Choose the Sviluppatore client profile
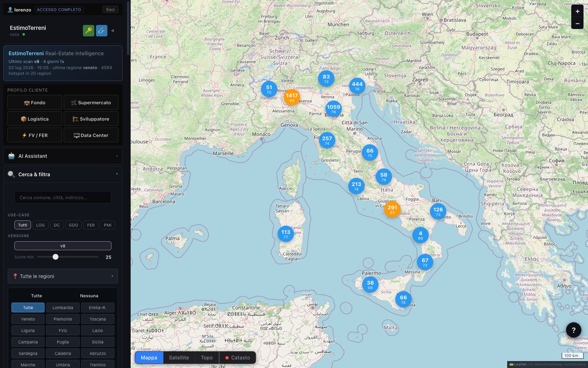 click(x=91, y=119)
